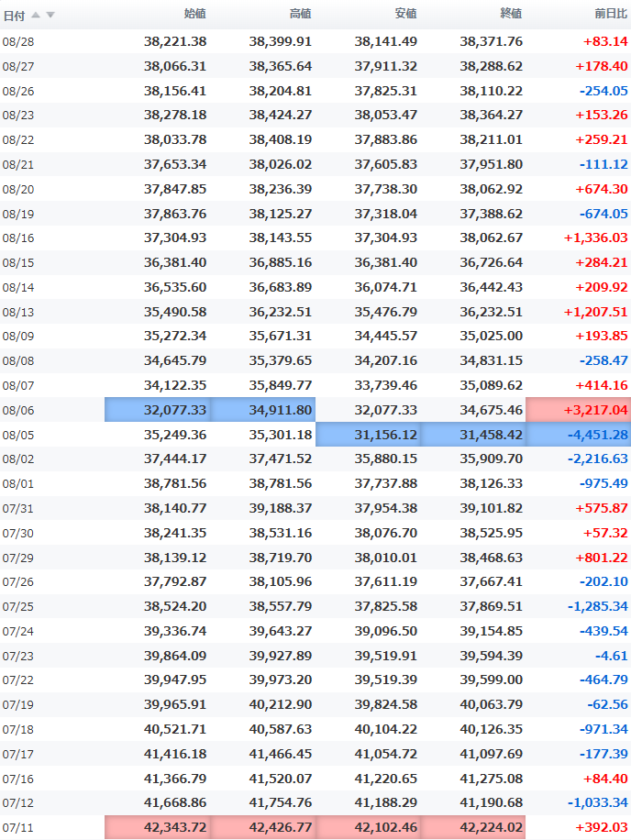
Task: Select the change value +1,207.51
Action: click(x=595, y=311)
